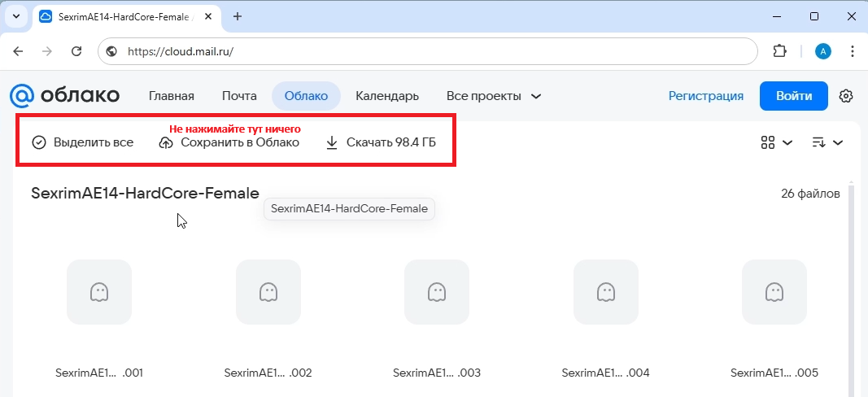Expand the Все проекты menu
The width and height of the screenshot is (868, 397).
pos(494,96)
